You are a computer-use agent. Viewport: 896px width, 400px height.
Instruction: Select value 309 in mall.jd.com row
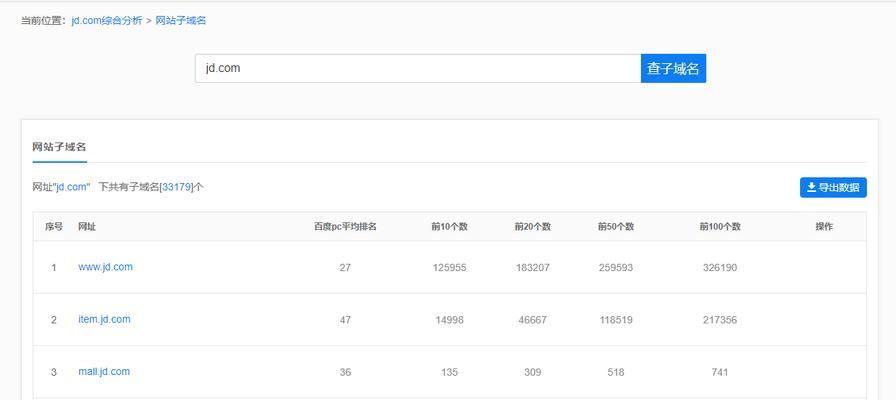[533, 373]
